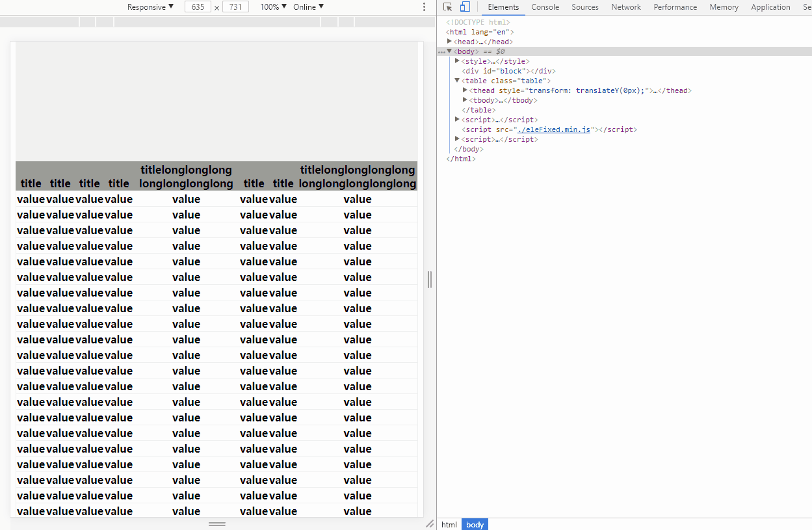The height and width of the screenshot is (530, 812).
Task: Open the Responsive device dropdown
Action: tap(151, 7)
